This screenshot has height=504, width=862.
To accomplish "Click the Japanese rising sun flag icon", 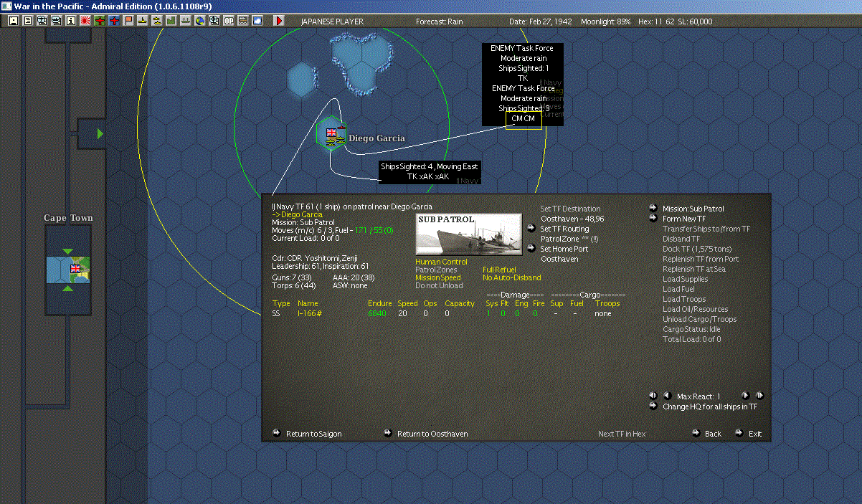I will [85, 22].
